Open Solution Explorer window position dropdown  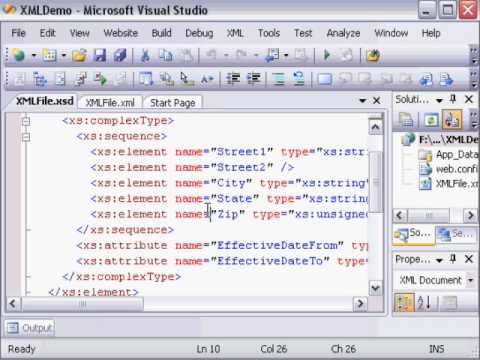point(439,100)
